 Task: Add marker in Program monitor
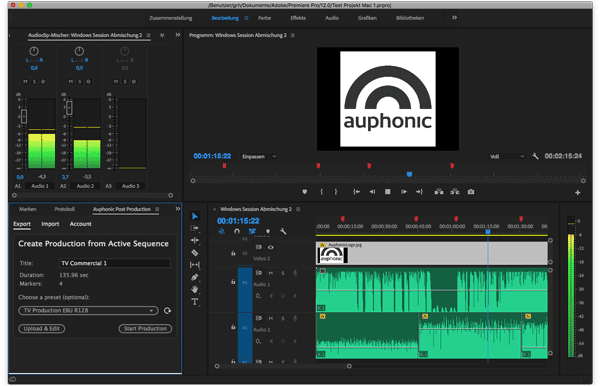[305, 192]
